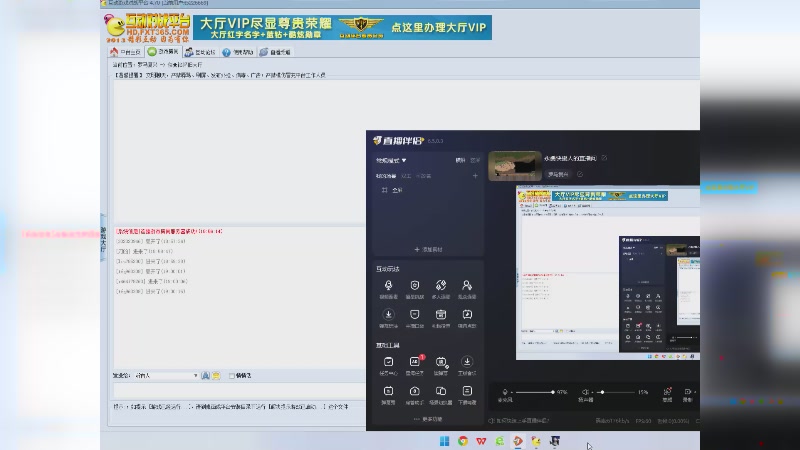Viewport: 800px width, 450px height.
Task: Click last icon in 直播工具 second row
Action: click(467, 391)
